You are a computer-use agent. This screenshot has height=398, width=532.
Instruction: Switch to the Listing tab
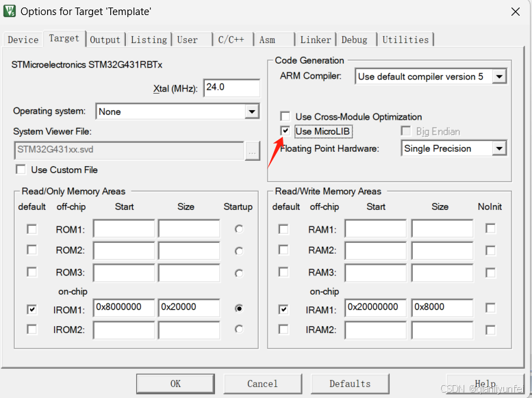tap(149, 40)
